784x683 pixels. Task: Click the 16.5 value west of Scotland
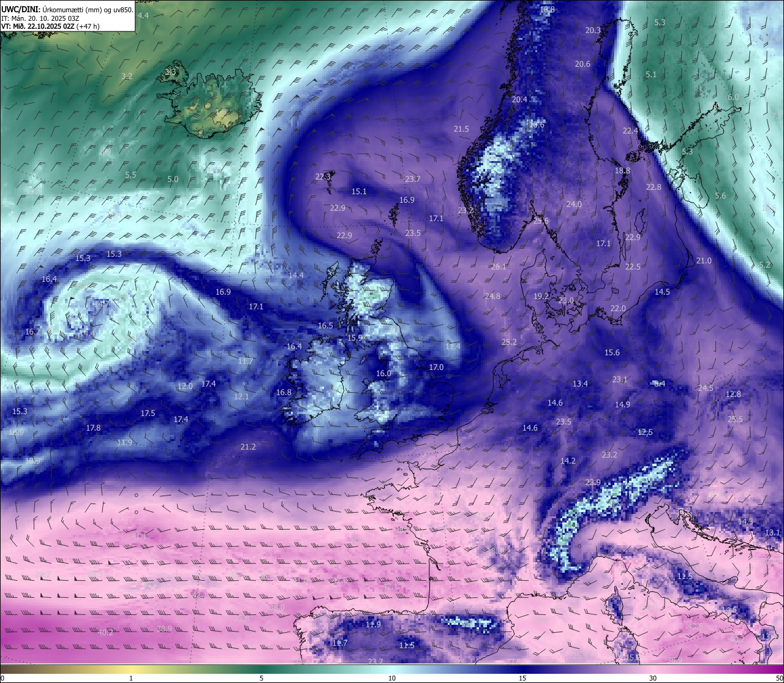pos(325,325)
